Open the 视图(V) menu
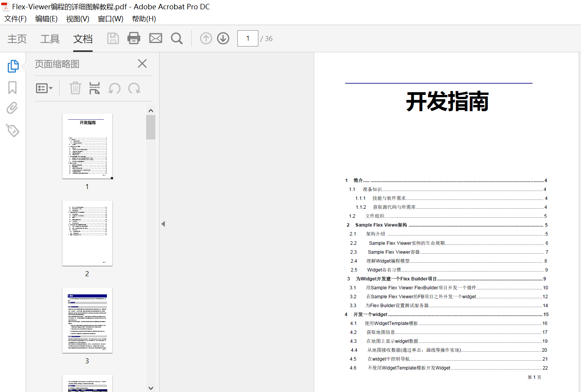The height and width of the screenshot is (392, 581). [x=77, y=19]
